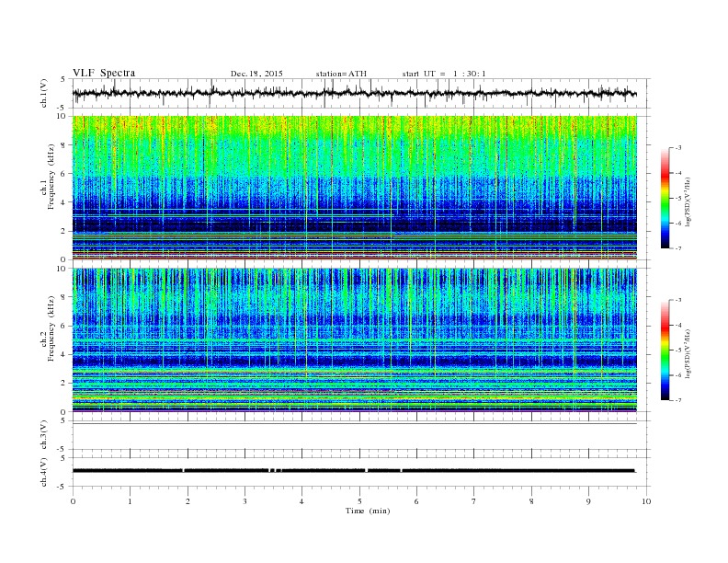
Task: Click time axis tick label '8'
Action: pos(531,501)
